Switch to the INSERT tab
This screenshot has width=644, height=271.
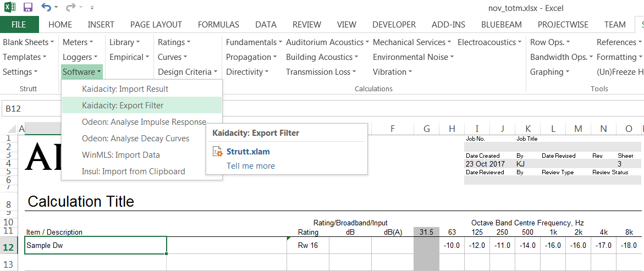pos(101,25)
